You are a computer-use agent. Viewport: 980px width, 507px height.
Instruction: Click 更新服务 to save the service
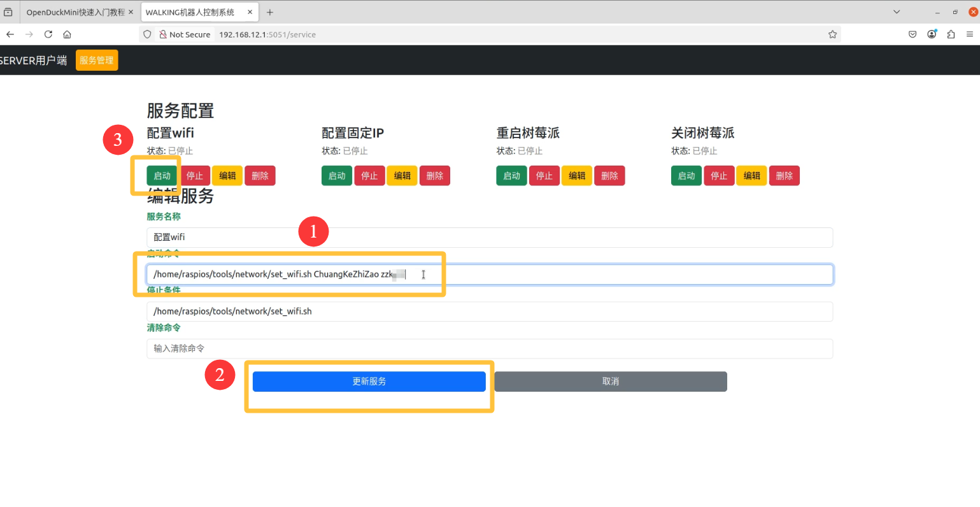tap(369, 382)
